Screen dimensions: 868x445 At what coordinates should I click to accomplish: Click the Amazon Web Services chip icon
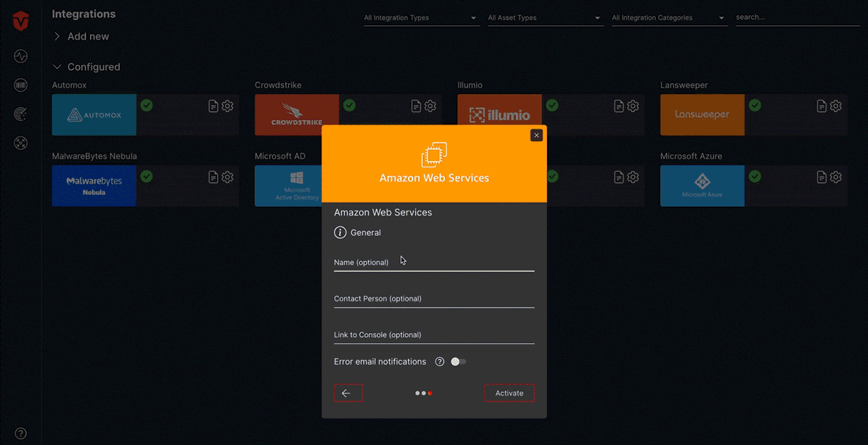(434, 155)
